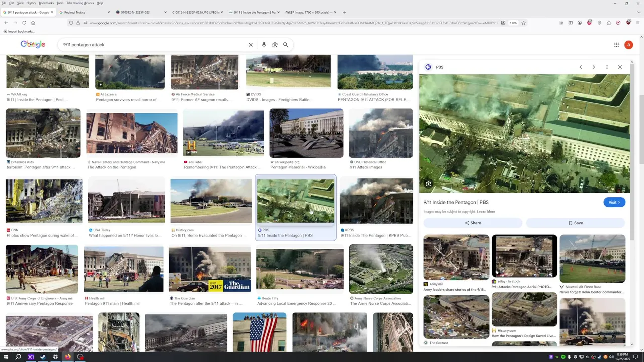
Task: Open the Windows Start button
Action: click(6, 357)
